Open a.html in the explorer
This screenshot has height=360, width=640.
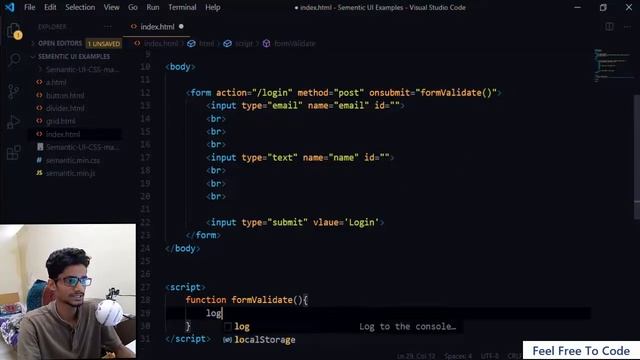coord(56,82)
